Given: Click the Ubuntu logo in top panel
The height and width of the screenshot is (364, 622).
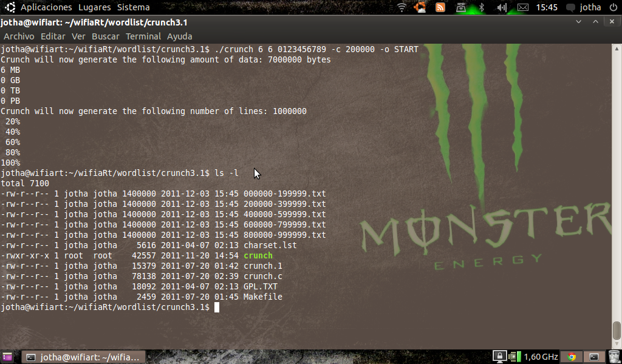Looking at the screenshot, I should click(9, 7).
